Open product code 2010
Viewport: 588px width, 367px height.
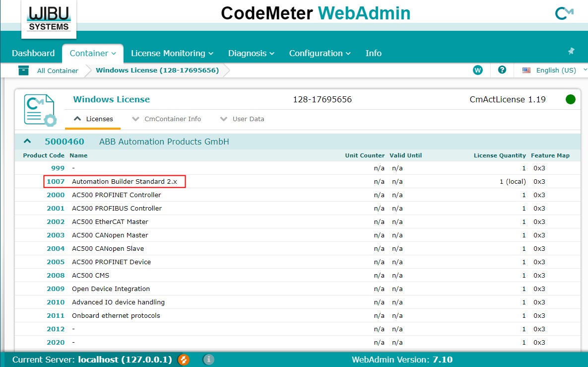point(56,302)
